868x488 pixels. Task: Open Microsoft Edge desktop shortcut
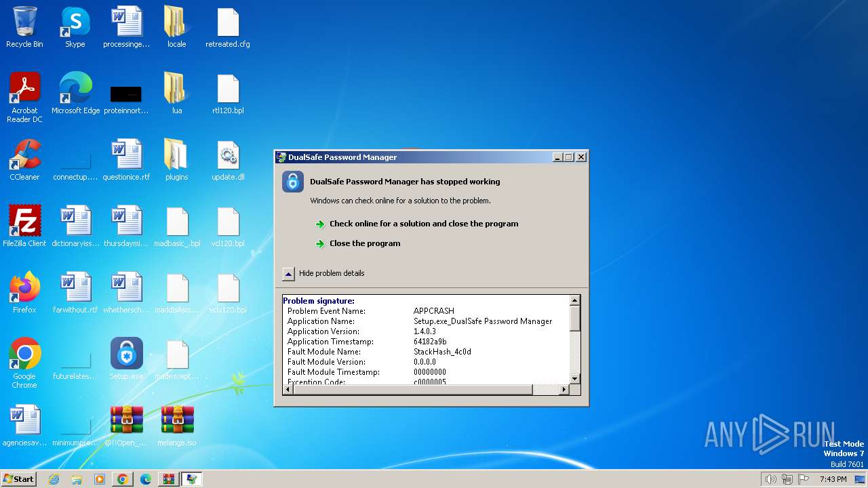[x=75, y=94]
